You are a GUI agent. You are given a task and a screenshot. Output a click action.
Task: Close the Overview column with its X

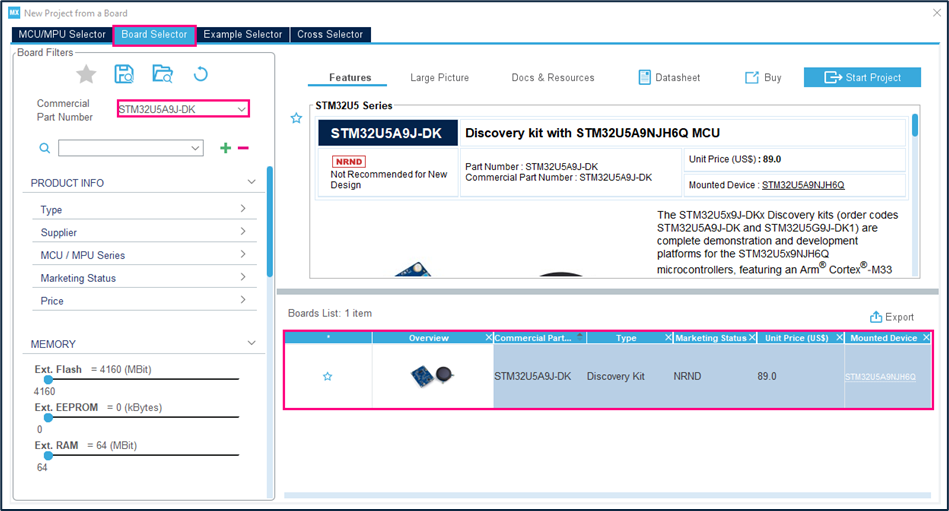tap(488, 337)
